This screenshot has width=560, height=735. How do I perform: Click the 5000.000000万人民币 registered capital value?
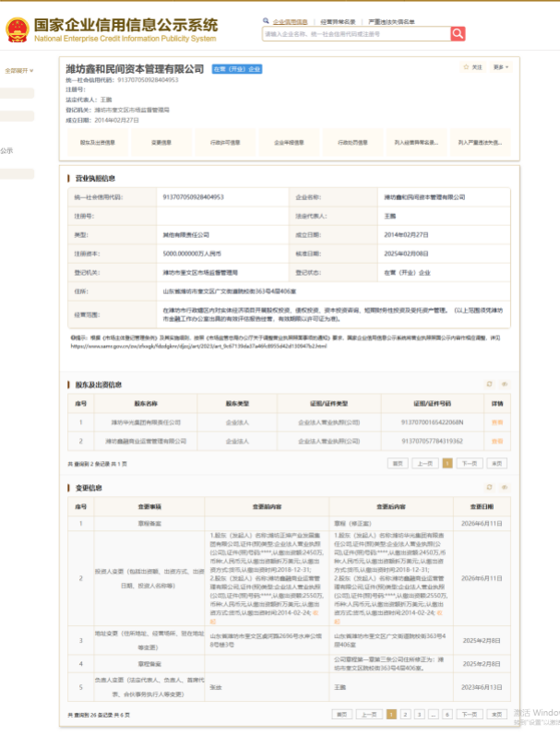click(x=192, y=254)
